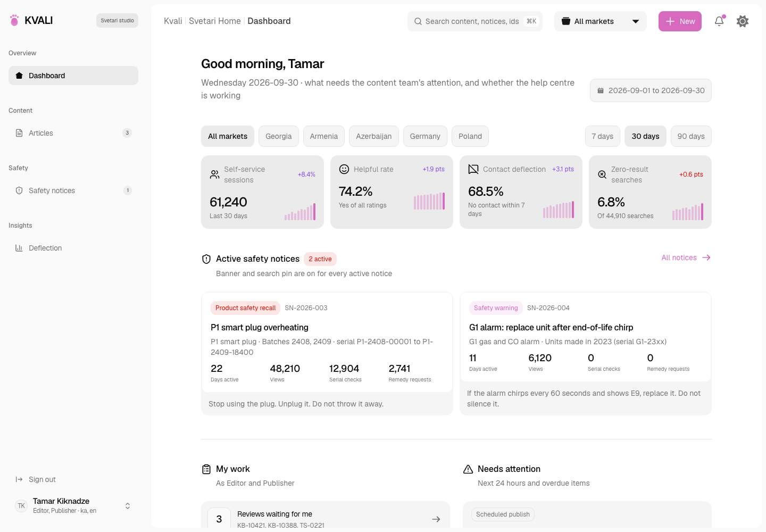This screenshot has width=766, height=532.
Task: Open Reviews waiting for me arrow
Action: click(x=436, y=519)
